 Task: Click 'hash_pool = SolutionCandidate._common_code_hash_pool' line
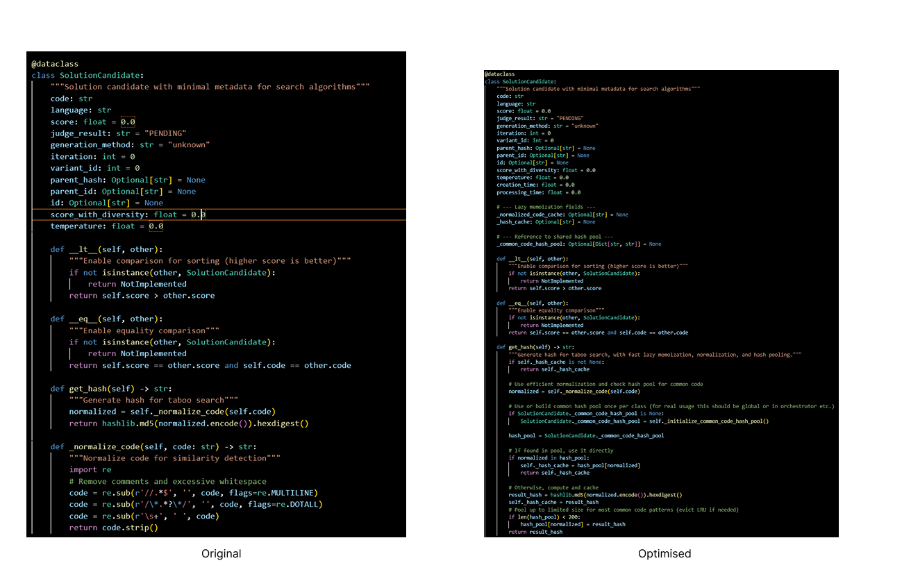click(x=586, y=436)
